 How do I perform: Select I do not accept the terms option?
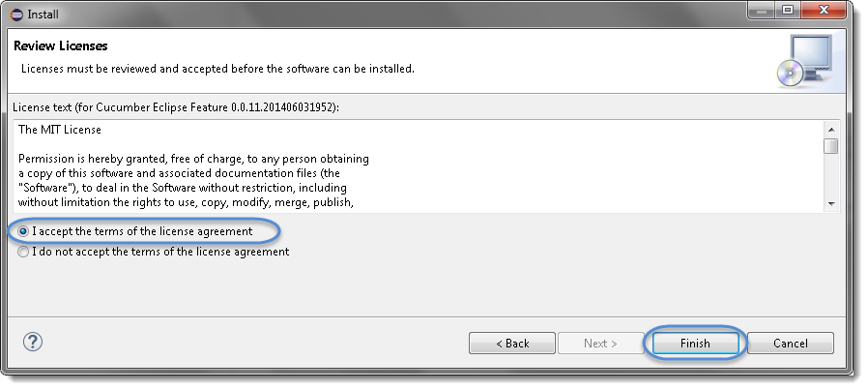[22, 252]
